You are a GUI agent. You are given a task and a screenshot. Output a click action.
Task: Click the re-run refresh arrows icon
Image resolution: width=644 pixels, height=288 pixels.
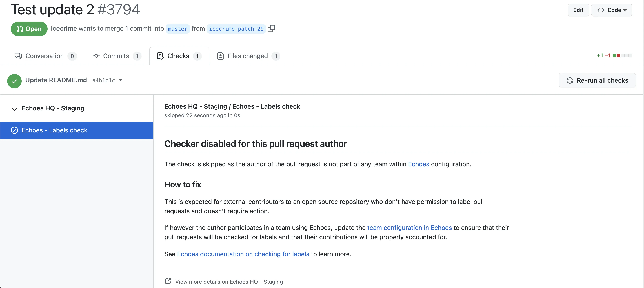pos(570,80)
